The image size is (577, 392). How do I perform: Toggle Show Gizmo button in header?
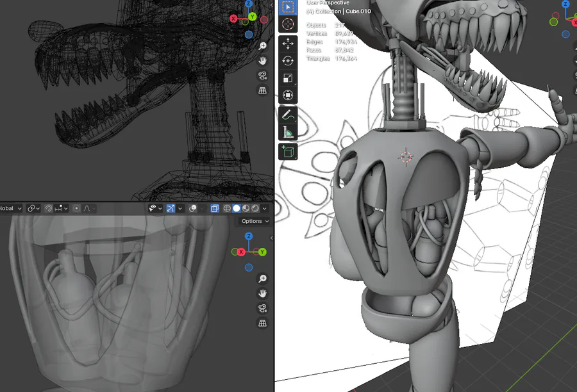click(x=171, y=209)
